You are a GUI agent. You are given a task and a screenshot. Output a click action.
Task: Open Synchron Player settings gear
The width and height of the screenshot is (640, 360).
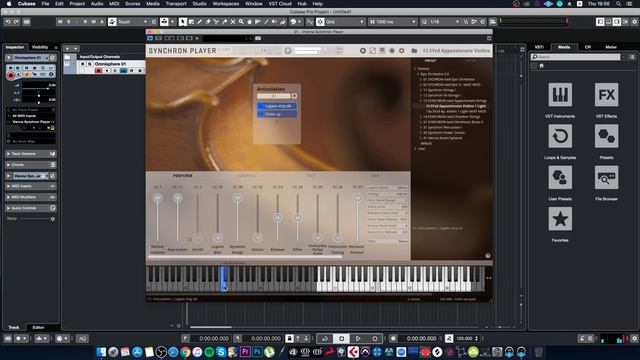click(402, 51)
